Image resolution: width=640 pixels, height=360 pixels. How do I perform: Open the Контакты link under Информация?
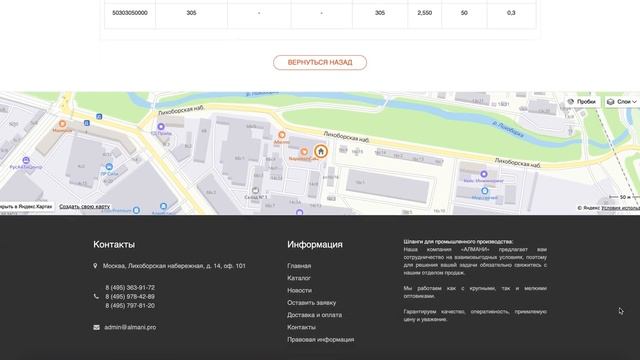tap(302, 327)
